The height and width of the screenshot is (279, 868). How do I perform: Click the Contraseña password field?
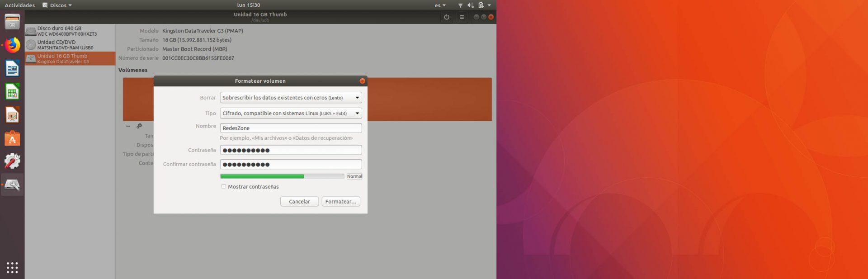291,150
